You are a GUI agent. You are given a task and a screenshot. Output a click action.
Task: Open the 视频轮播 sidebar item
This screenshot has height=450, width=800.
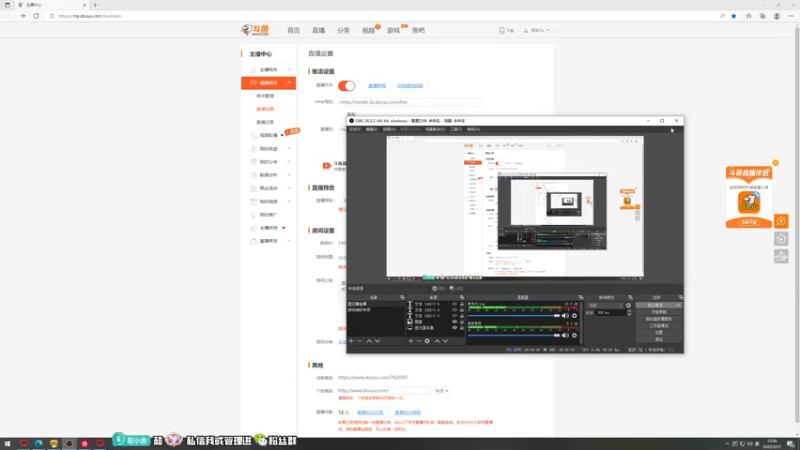click(268, 135)
